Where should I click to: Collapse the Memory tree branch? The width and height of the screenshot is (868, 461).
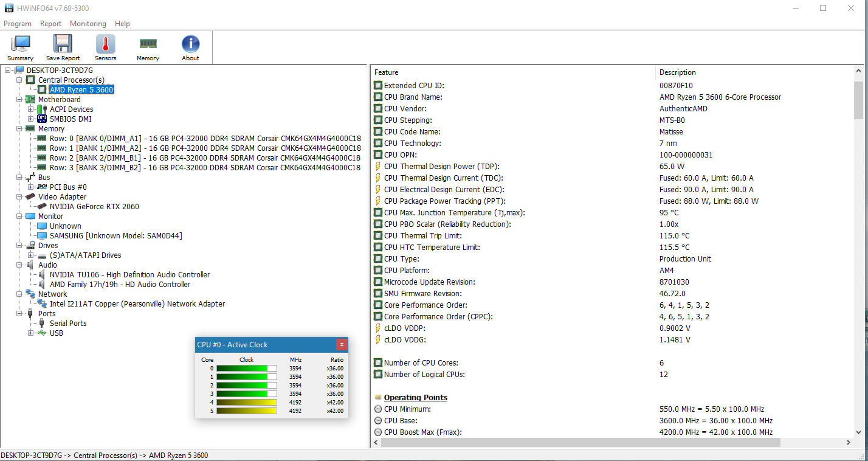coord(19,129)
